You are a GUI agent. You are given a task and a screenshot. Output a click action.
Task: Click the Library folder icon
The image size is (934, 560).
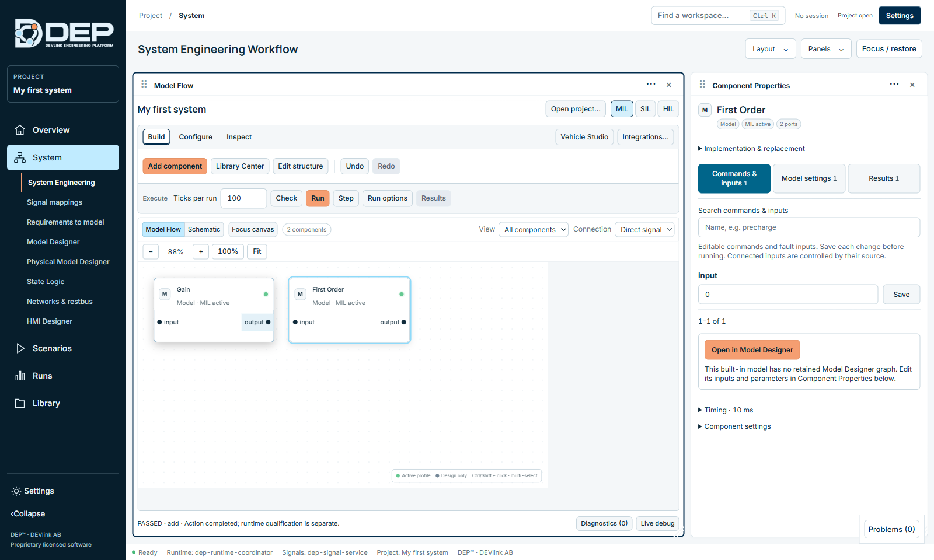(20, 403)
